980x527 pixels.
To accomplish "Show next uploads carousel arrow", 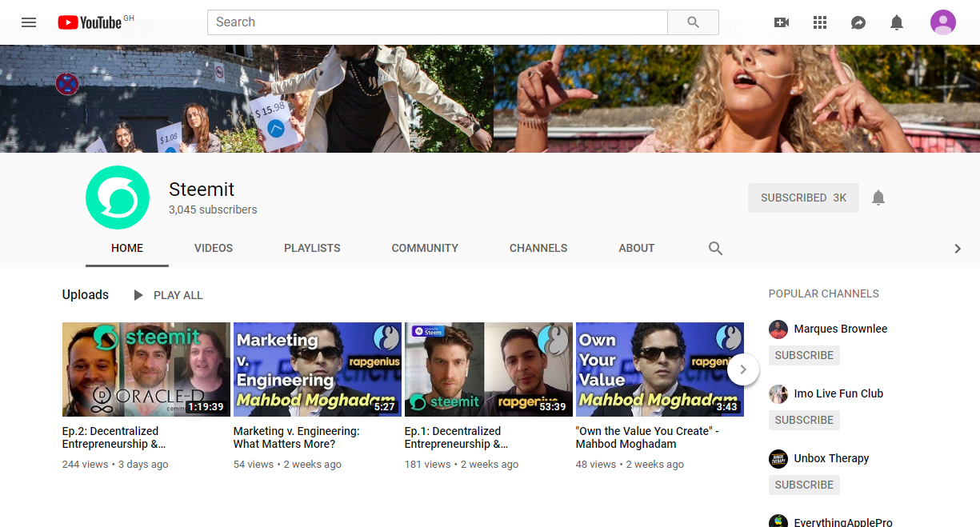I will (743, 369).
